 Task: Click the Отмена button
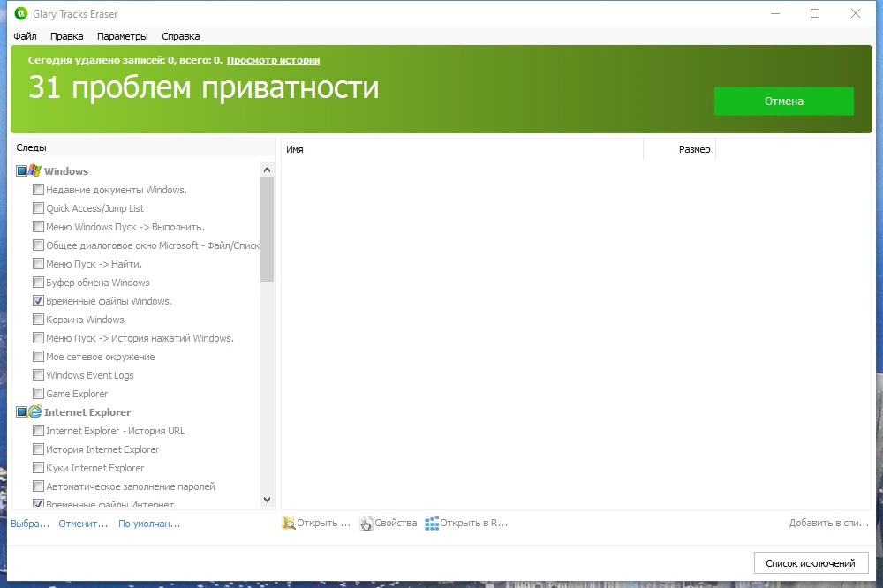click(784, 102)
